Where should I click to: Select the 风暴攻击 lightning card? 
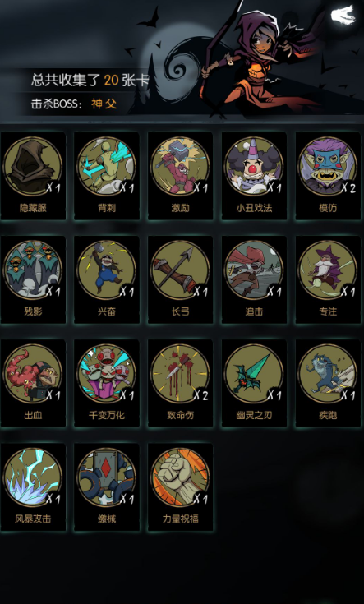33,486
